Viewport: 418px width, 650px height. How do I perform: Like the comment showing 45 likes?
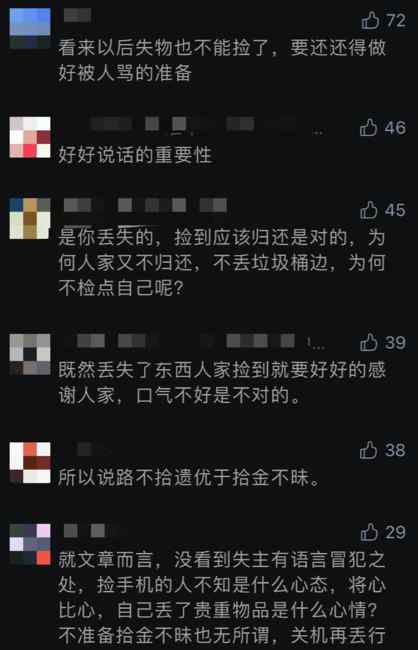coord(369,210)
